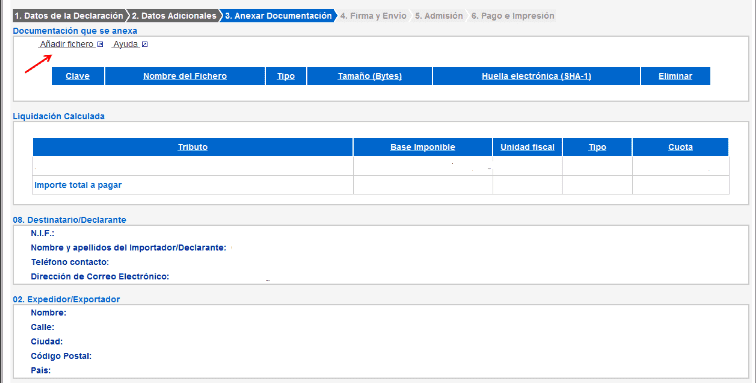
Task: Click the N.I.F. label
Action: point(42,233)
